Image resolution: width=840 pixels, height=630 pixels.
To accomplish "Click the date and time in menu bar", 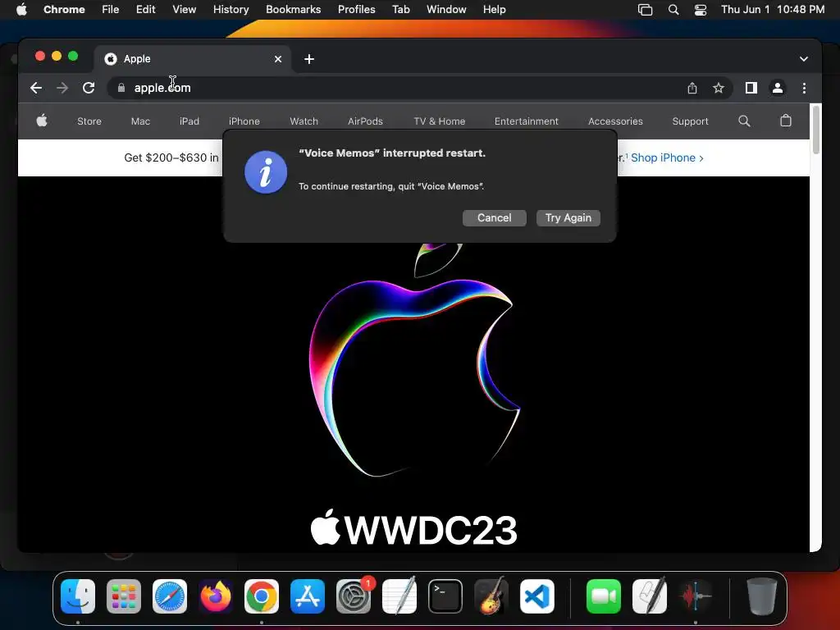I will tap(773, 10).
